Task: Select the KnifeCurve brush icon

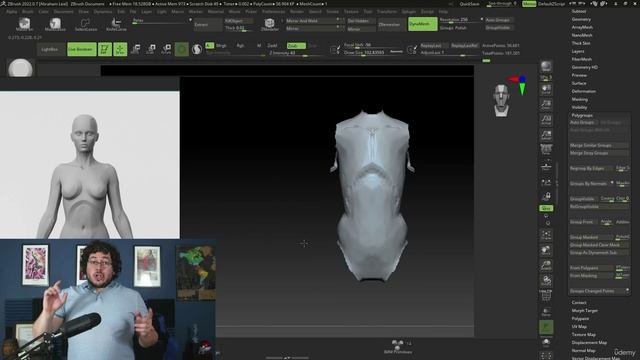Action: pyautogui.click(x=116, y=24)
